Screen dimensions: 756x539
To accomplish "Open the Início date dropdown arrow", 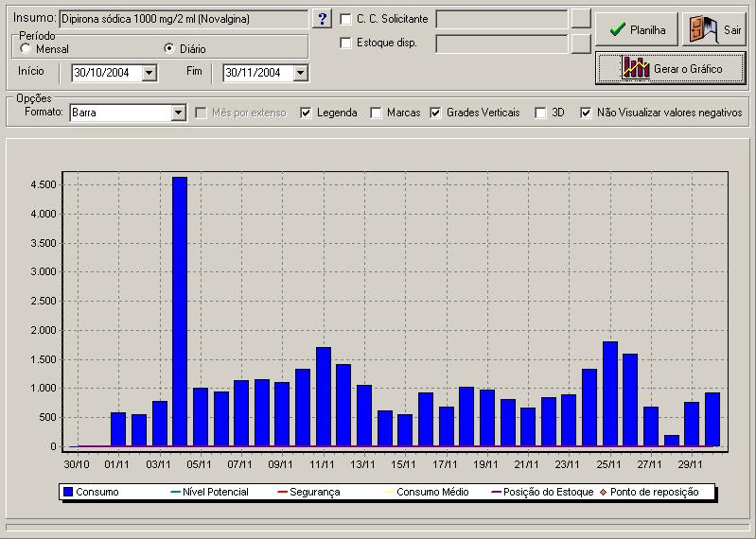I will [x=149, y=73].
